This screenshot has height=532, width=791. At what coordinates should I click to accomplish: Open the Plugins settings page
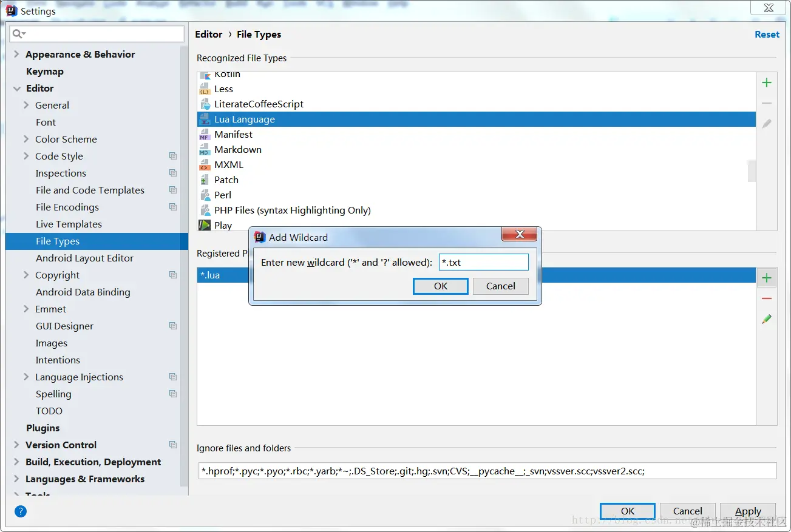(42, 428)
